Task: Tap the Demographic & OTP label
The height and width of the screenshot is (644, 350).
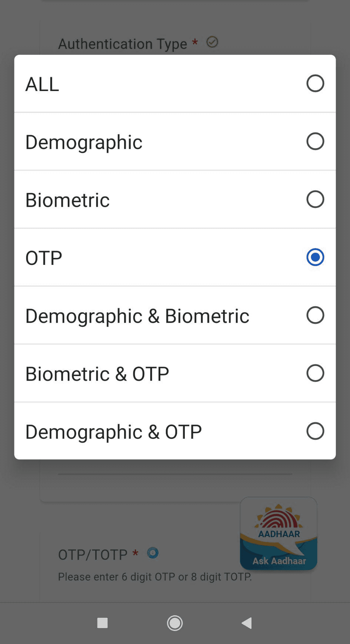Action: [x=113, y=432]
